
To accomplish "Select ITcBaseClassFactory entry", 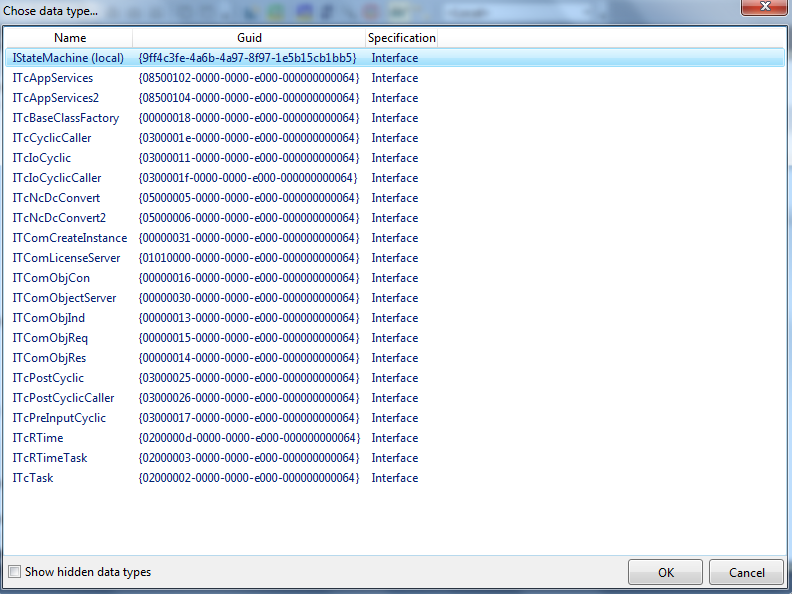I will pos(66,118).
